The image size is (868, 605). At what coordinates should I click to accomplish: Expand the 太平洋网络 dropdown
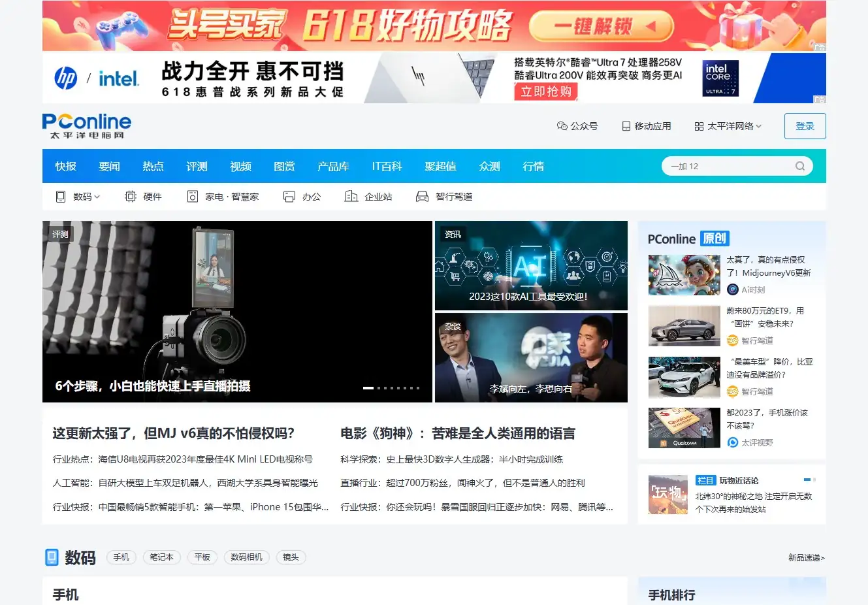coord(759,126)
